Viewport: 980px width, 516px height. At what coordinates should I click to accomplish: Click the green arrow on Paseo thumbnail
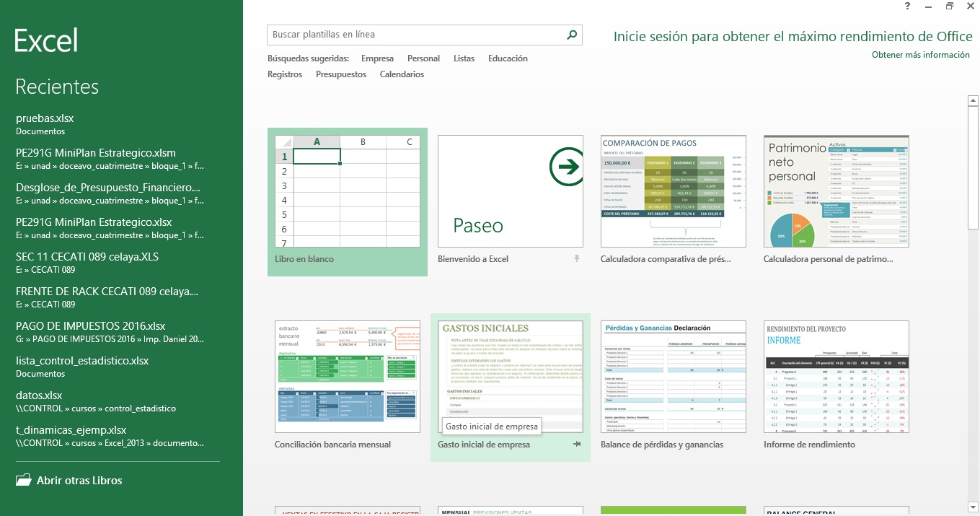click(567, 167)
